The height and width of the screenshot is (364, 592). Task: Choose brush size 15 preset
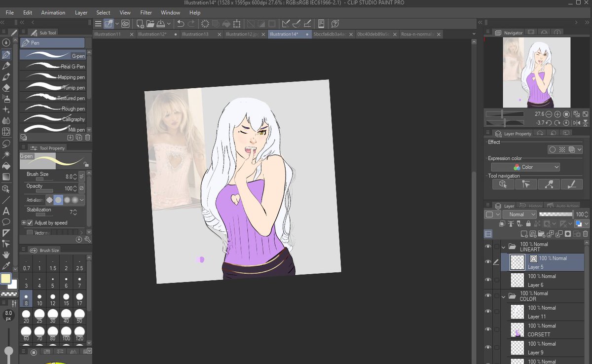point(66,300)
